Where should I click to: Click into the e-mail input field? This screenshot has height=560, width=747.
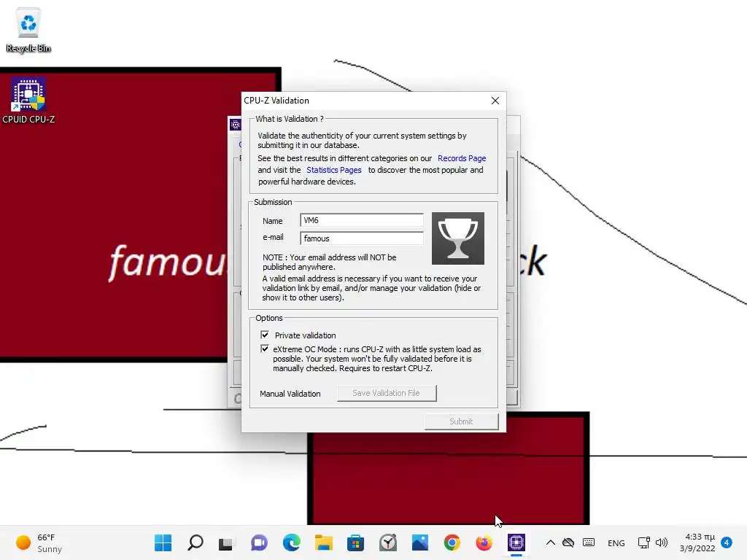pos(362,238)
